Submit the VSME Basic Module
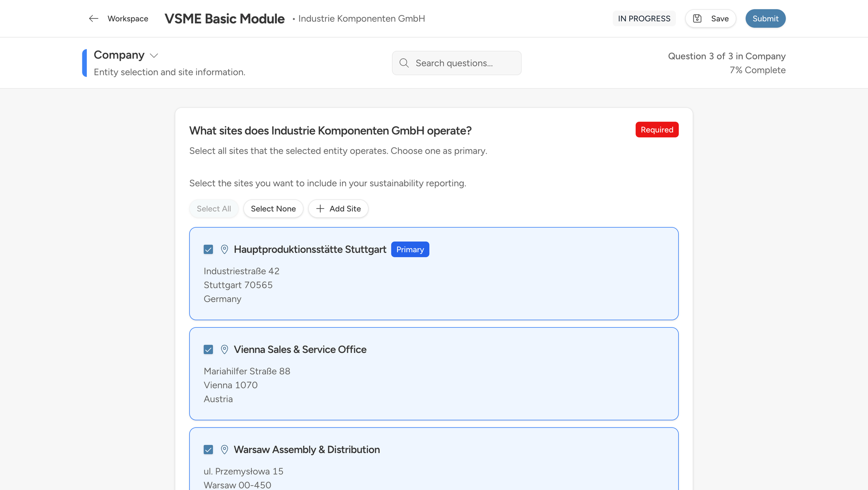This screenshot has width=868, height=490. click(x=765, y=19)
